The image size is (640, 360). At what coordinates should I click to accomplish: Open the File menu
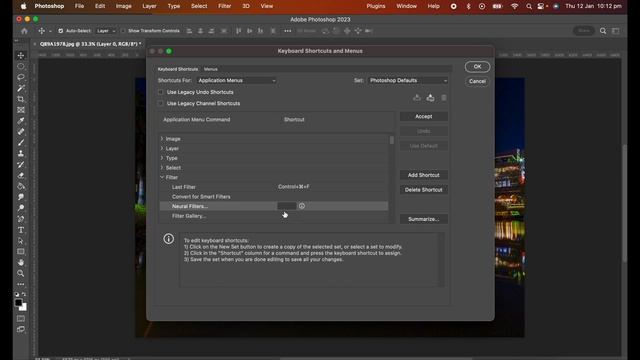tap(79, 6)
